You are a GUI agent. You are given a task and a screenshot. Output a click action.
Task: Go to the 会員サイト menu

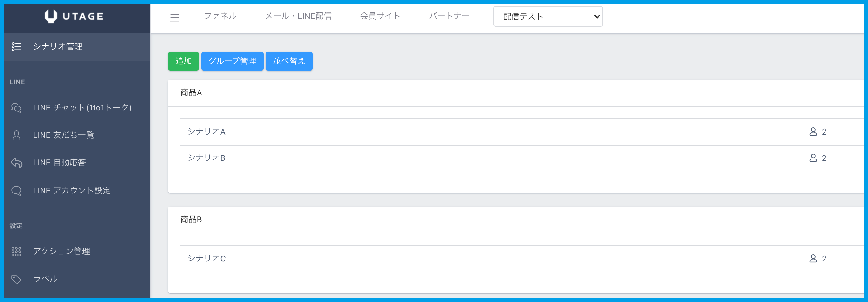click(x=380, y=16)
